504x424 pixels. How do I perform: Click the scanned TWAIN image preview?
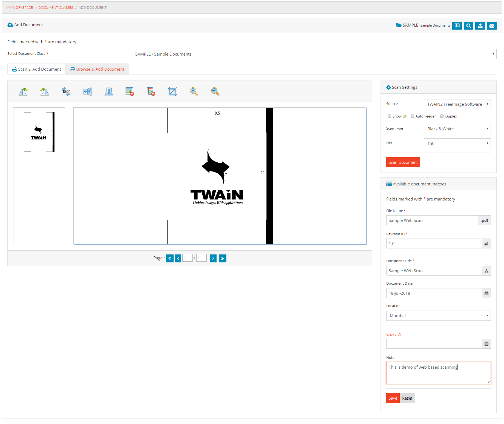(220, 176)
